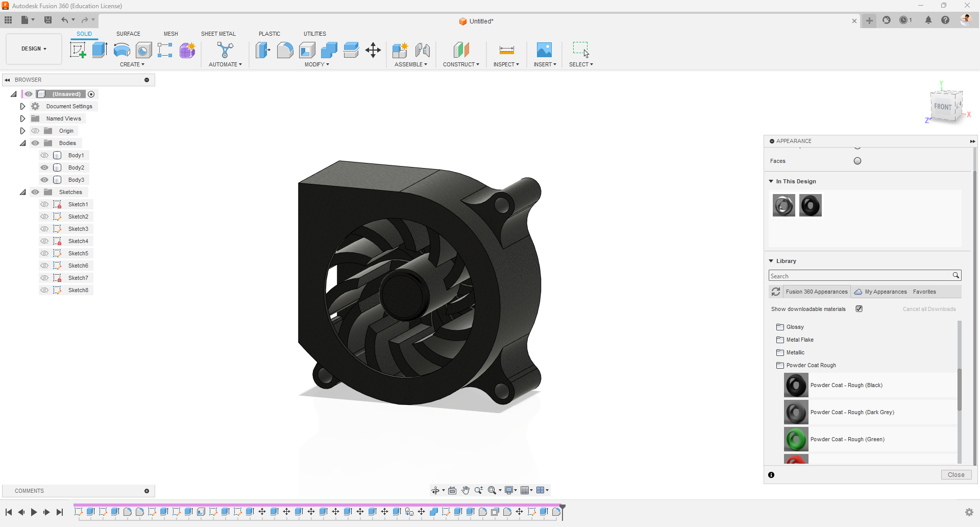980x527 pixels.
Task: Collapse the Bodies folder
Action: coord(23,143)
